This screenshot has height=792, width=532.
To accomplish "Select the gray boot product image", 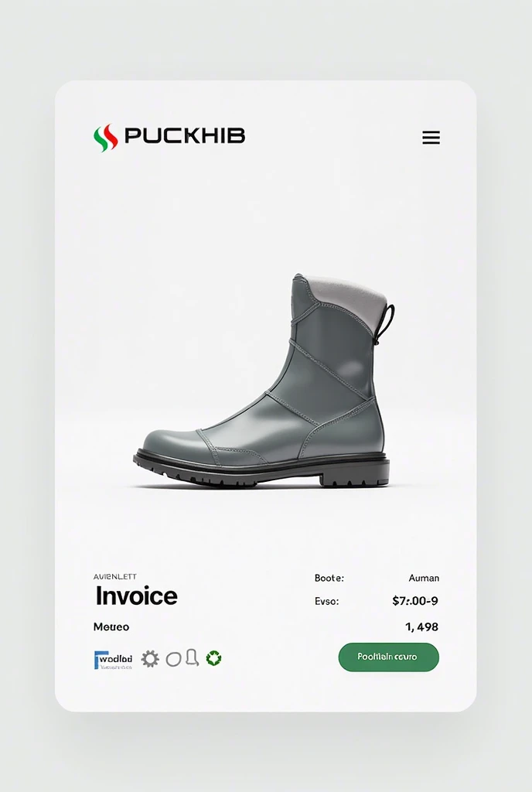I will 262,381.
